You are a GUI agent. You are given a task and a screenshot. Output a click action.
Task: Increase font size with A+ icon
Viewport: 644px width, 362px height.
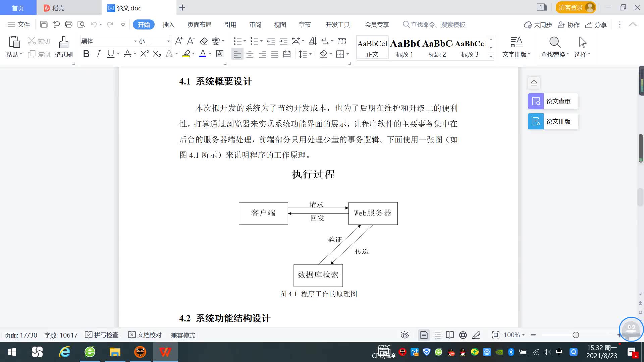click(x=179, y=41)
